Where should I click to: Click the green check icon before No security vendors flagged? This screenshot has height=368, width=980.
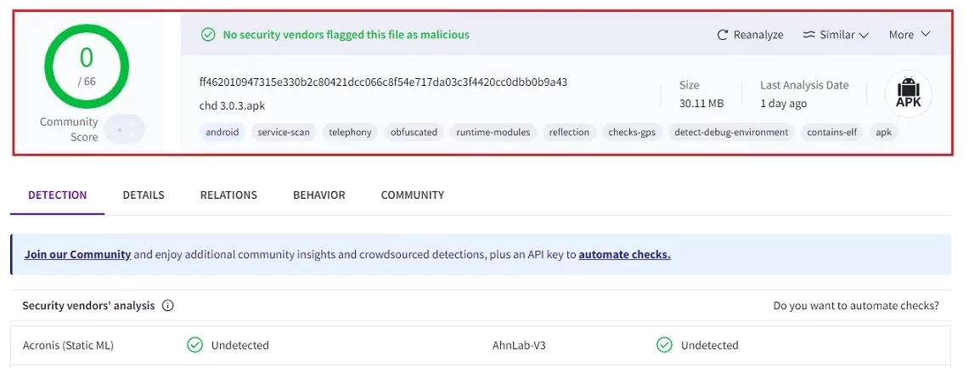point(208,35)
